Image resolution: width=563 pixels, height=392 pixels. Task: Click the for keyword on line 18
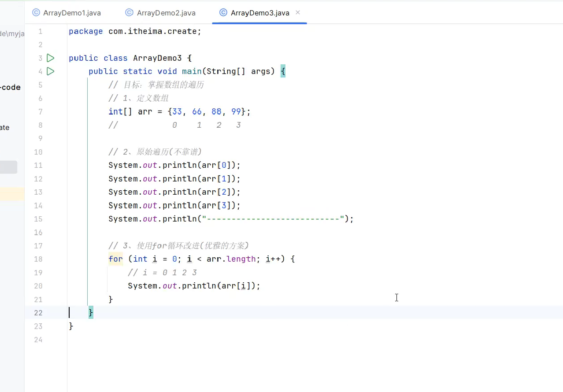(115, 259)
